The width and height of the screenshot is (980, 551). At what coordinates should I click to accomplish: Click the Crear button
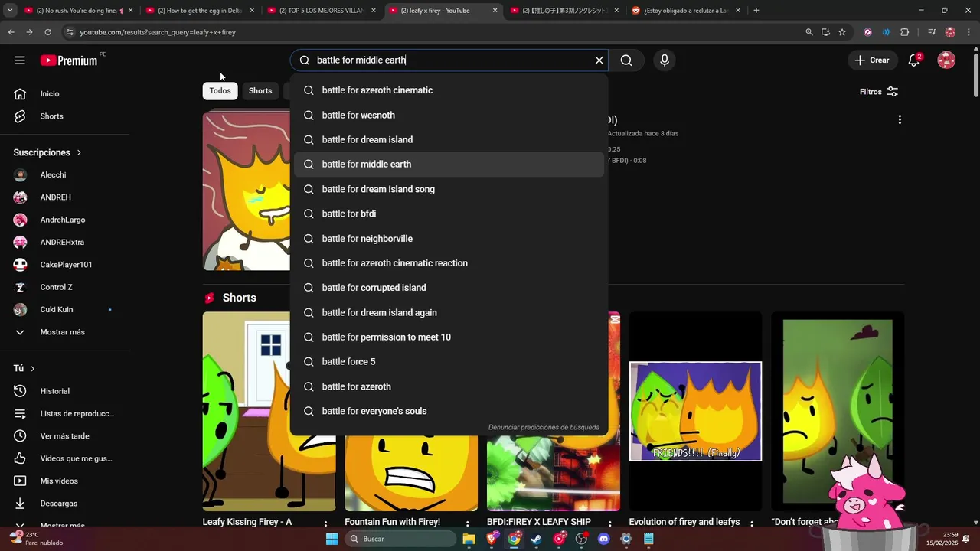click(x=872, y=60)
